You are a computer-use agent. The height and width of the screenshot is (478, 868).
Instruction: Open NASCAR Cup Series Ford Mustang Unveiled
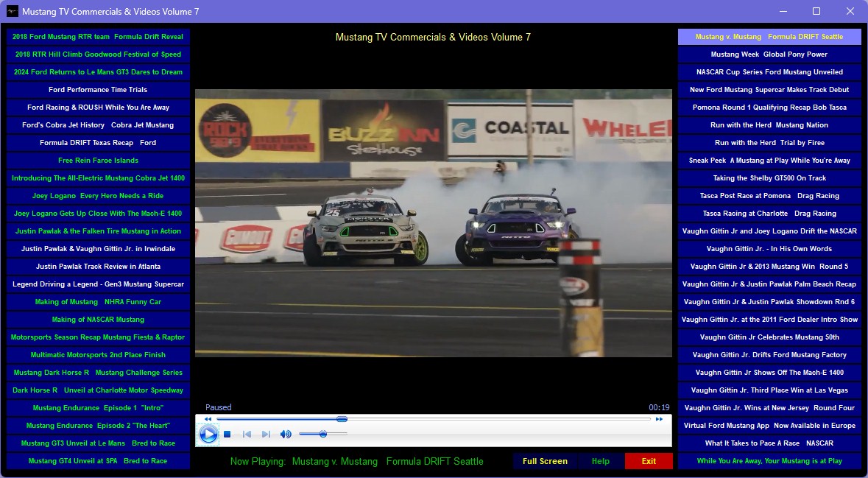pyautogui.click(x=769, y=72)
